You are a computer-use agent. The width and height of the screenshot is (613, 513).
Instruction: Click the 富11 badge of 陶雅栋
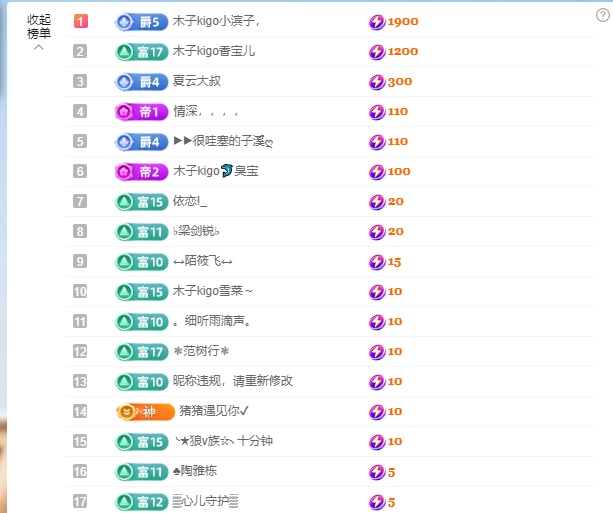(141, 472)
